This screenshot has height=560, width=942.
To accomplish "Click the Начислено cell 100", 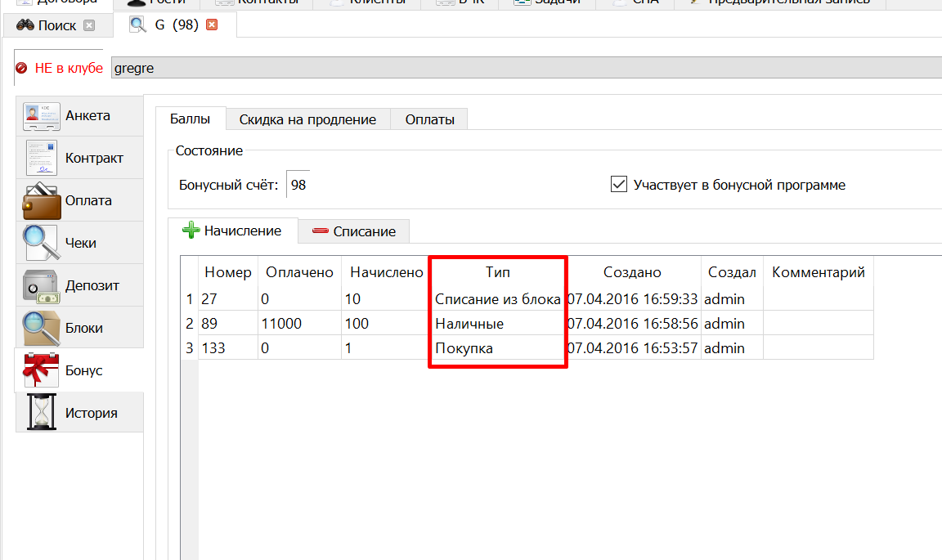I will point(386,323).
